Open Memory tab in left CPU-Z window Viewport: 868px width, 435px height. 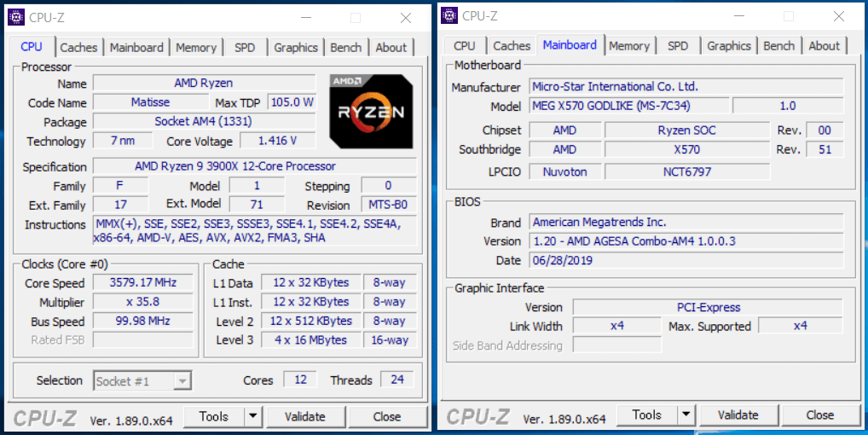(196, 48)
